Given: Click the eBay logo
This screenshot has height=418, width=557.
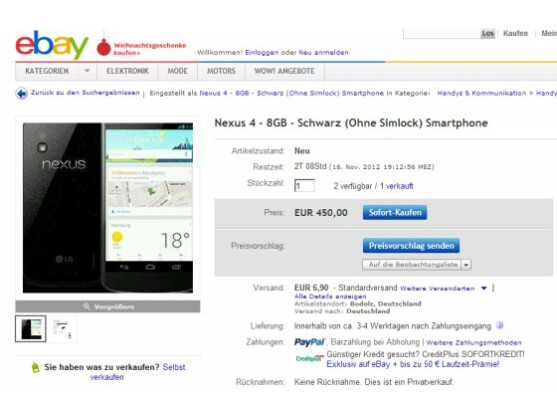Looking at the screenshot, I should click(52, 44).
